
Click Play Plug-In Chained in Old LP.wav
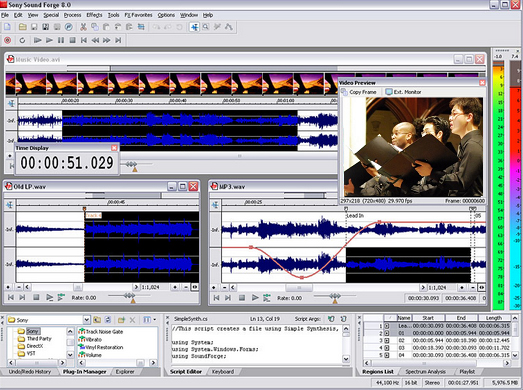point(61,297)
